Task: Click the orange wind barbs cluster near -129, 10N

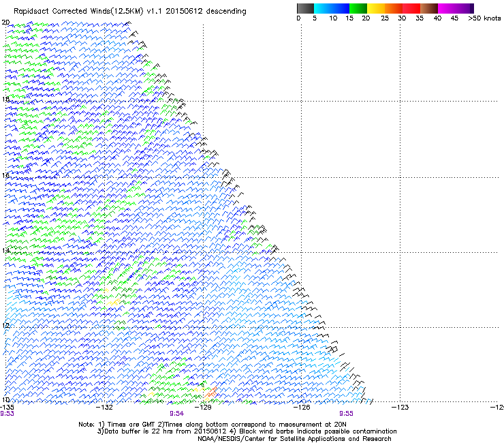Action: 212,393
